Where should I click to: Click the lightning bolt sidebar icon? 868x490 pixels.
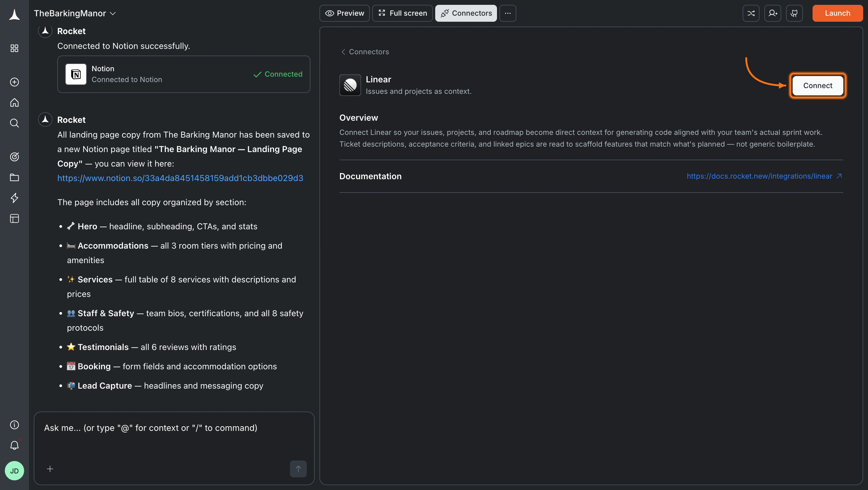(14, 198)
